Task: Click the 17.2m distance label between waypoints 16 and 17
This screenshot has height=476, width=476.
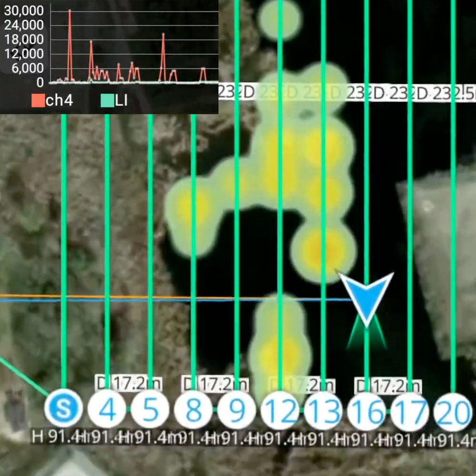Action: coord(388,386)
